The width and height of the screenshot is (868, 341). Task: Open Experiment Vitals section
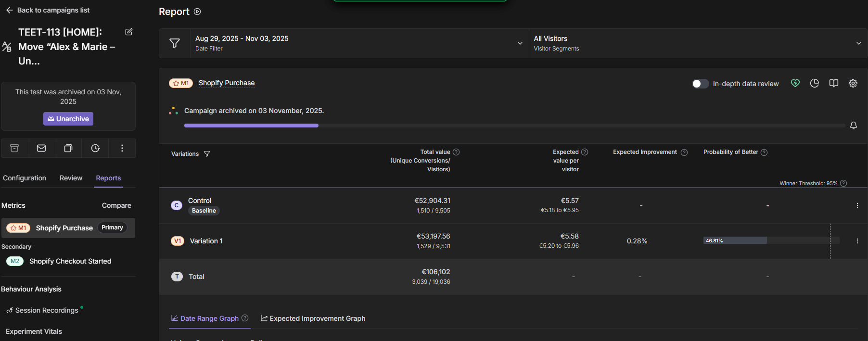point(34,331)
